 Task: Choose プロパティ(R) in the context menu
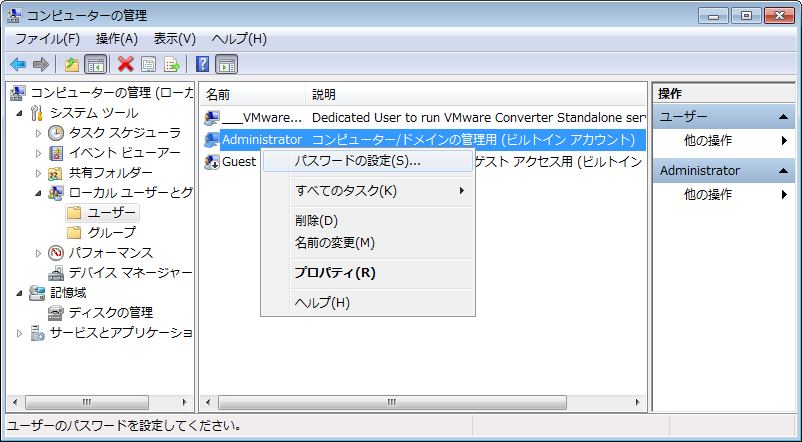(x=368, y=273)
